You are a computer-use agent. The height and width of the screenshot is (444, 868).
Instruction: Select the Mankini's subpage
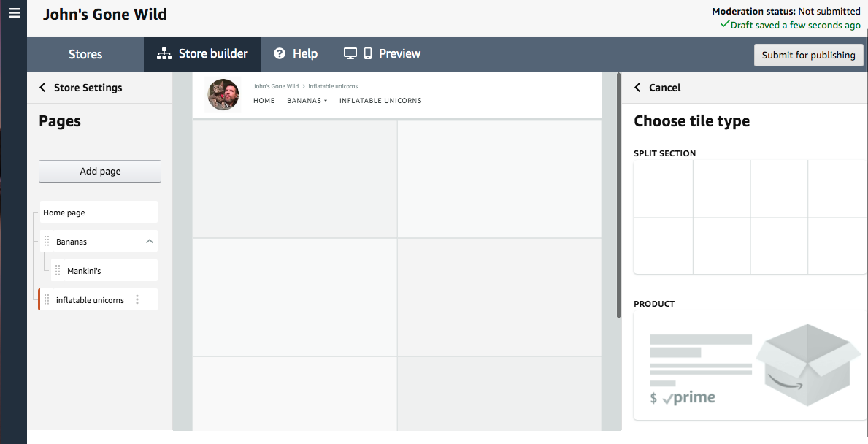tap(104, 271)
